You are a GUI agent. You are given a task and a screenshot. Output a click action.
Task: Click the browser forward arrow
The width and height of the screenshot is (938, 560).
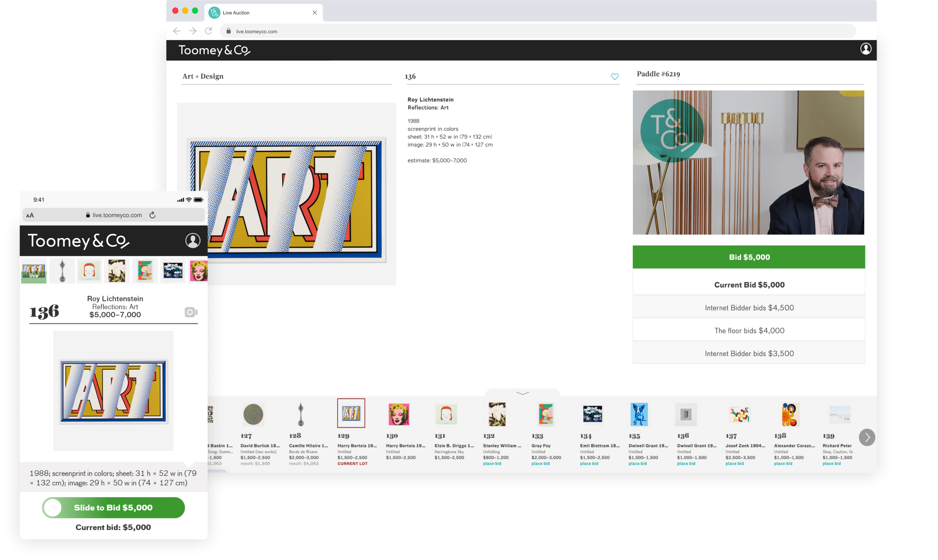[x=193, y=31]
